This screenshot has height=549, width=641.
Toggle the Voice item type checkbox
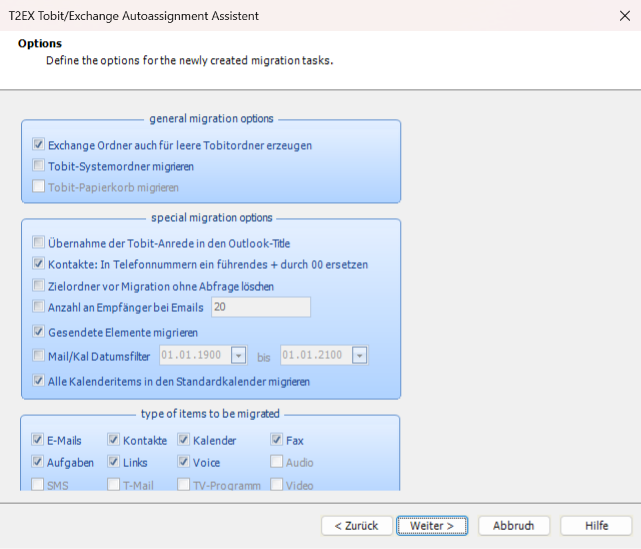click(x=184, y=462)
